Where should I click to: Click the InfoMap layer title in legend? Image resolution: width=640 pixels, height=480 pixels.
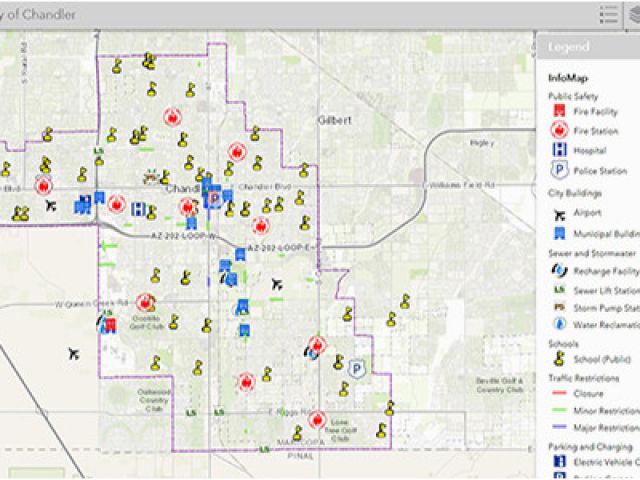[x=566, y=78]
